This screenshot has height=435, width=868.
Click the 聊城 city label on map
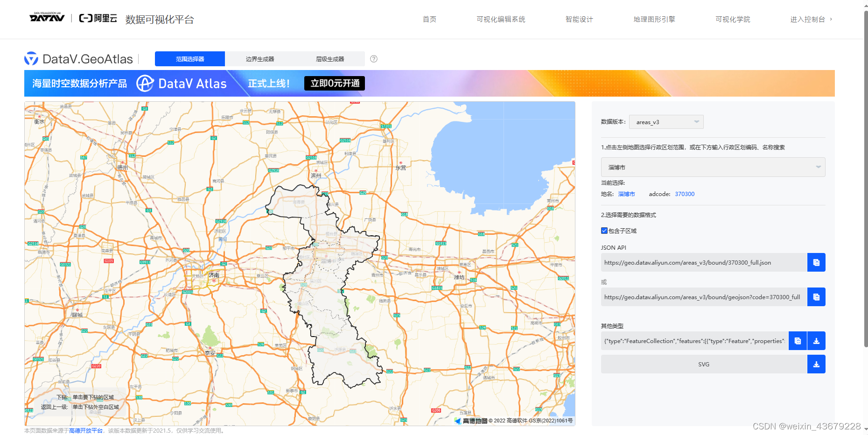point(77,315)
